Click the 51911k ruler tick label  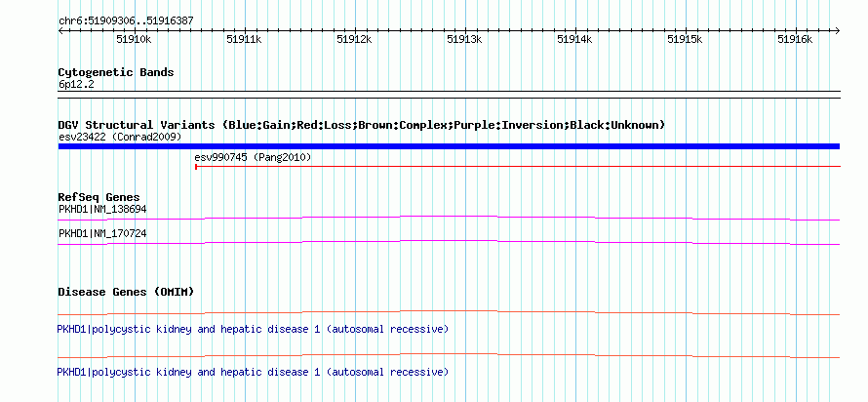tap(244, 39)
